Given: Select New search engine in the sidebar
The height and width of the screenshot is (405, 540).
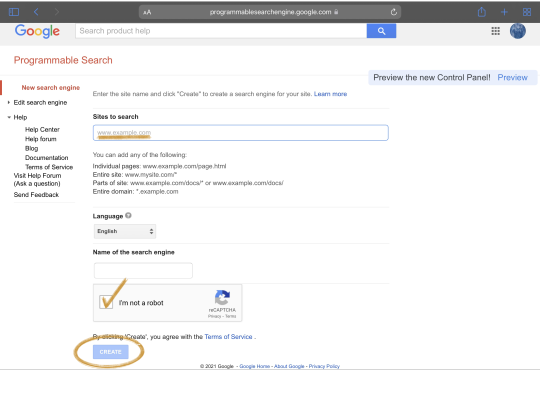Looking at the screenshot, I should (x=51, y=87).
